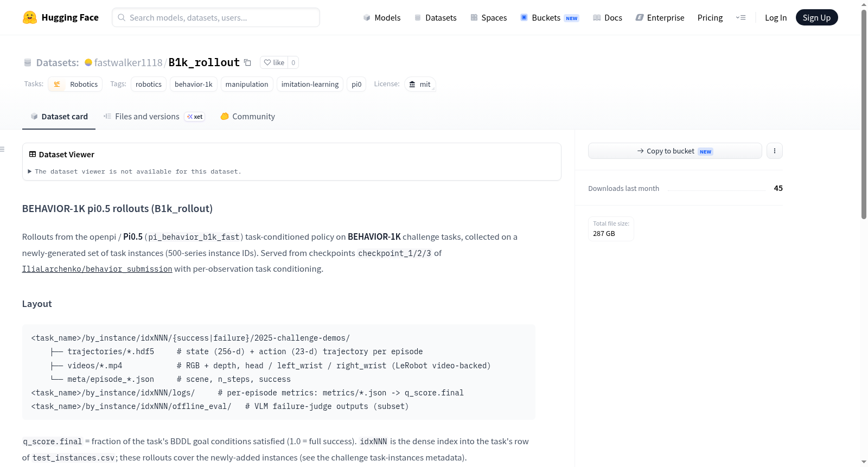Click the Log In link
This screenshot has width=868, height=467.
(x=776, y=17)
